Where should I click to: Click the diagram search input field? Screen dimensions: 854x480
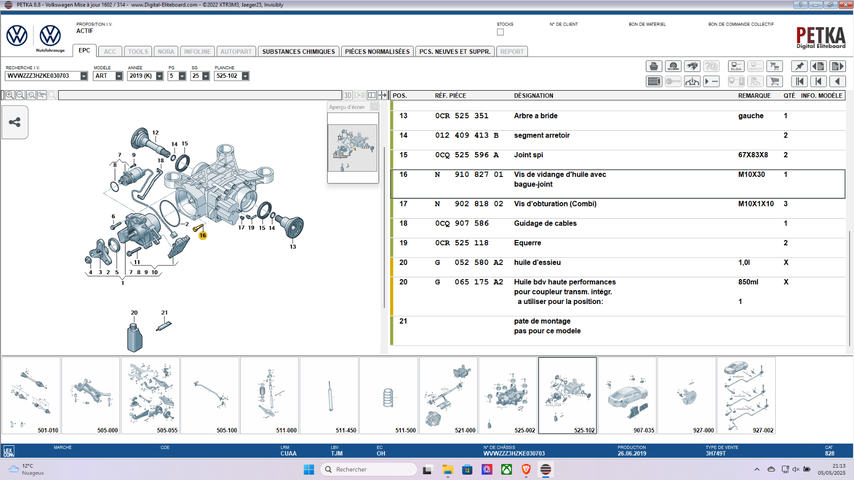(x=200, y=95)
